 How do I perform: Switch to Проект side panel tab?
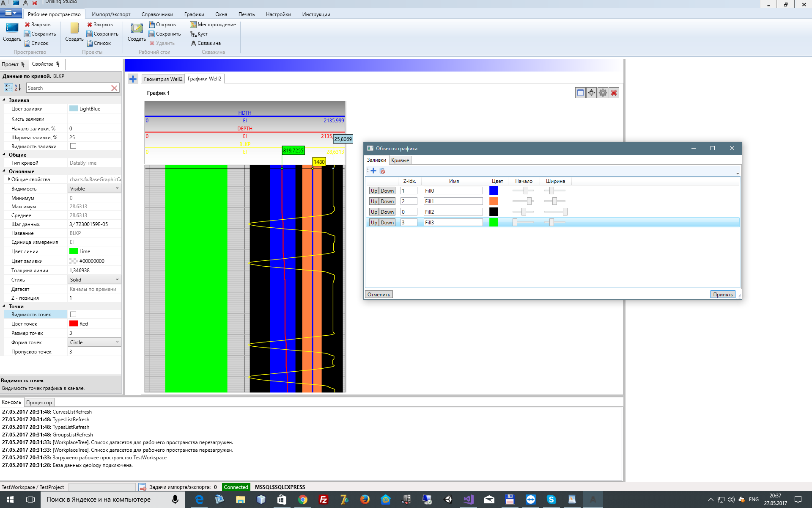14,64
